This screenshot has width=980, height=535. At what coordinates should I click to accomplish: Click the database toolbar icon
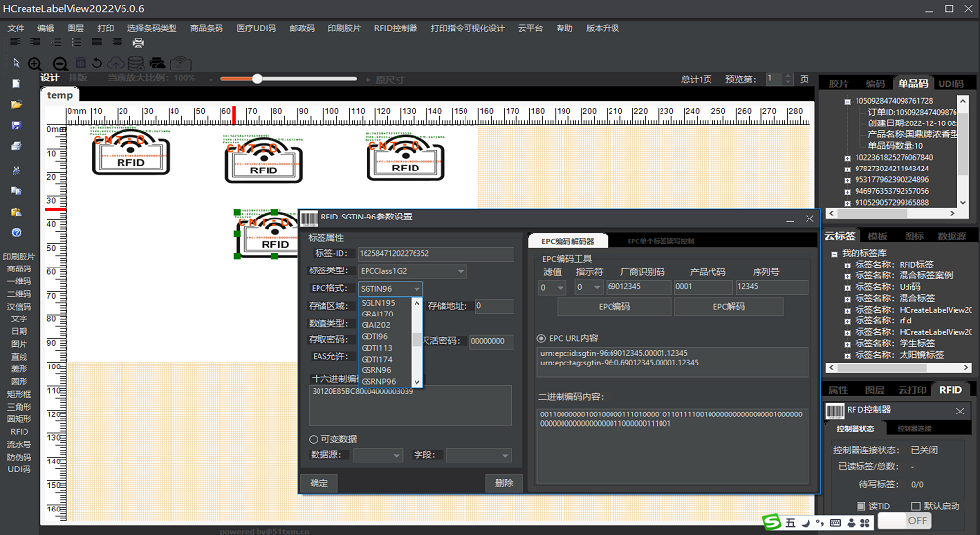click(x=135, y=63)
